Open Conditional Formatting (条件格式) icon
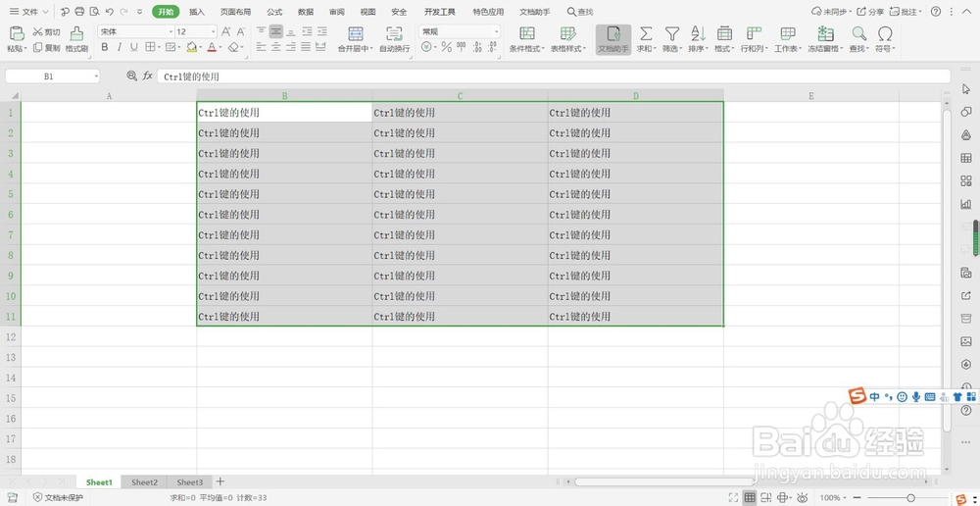The width and height of the screenshot is (980, 506). click(x=527, y=33)
